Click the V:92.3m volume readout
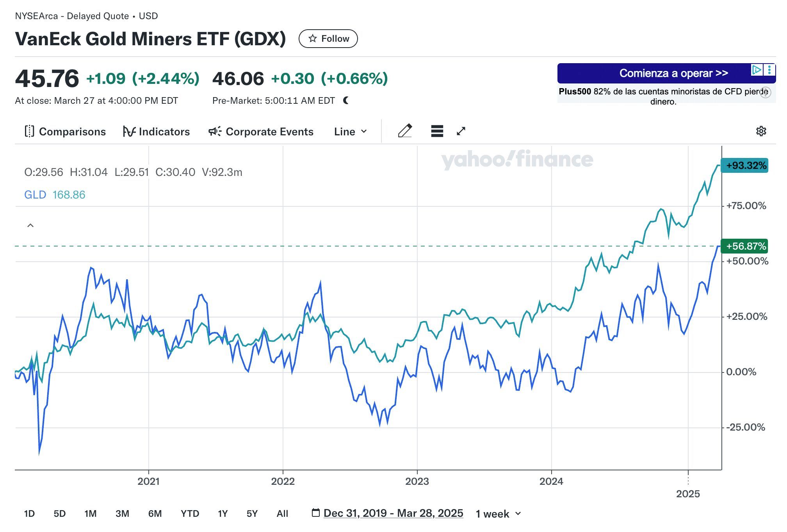This screenshot has height=532, width=787. click(222, 172)
